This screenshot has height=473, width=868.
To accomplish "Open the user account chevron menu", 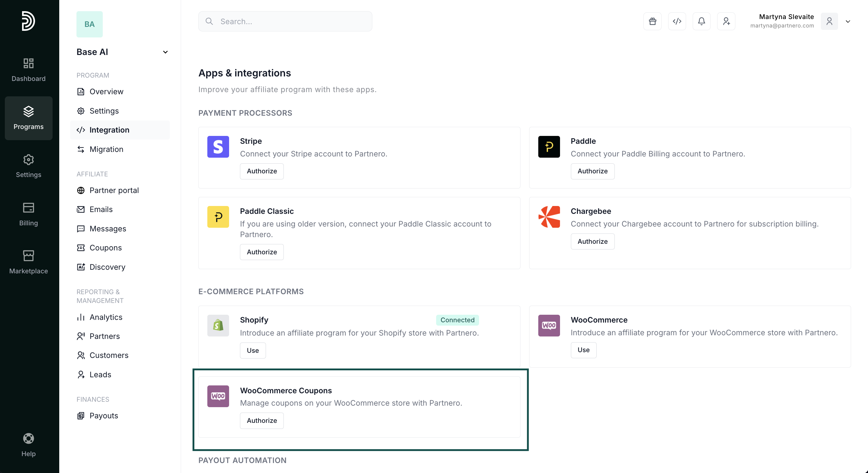I will pyautogui.click(x=848, y=21).
